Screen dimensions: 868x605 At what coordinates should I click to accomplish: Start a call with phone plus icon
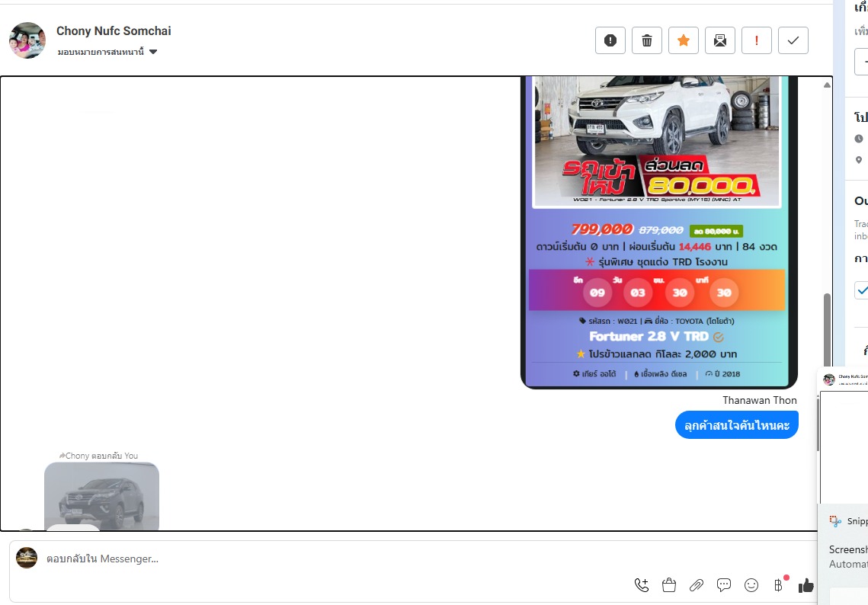[642, 585]
